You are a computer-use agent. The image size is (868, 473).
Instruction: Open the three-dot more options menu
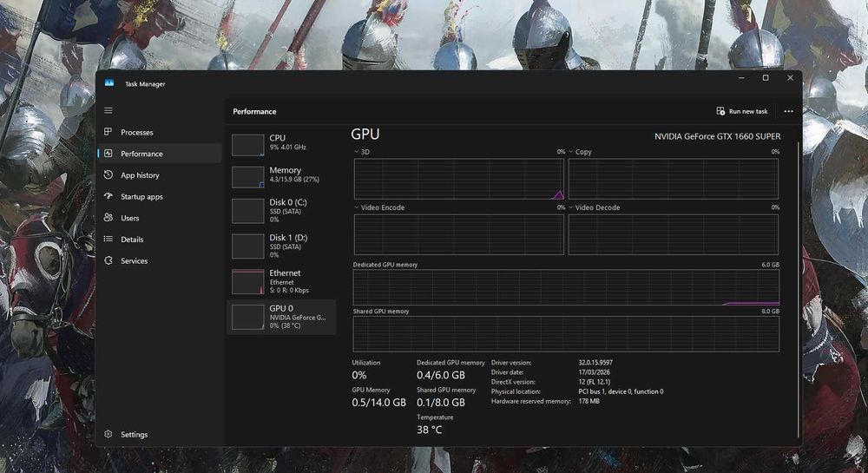click(x=788, y=111)
